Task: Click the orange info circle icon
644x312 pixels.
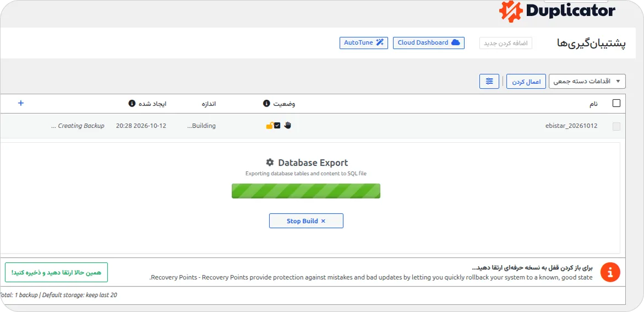Action: [x=610, y=272]
